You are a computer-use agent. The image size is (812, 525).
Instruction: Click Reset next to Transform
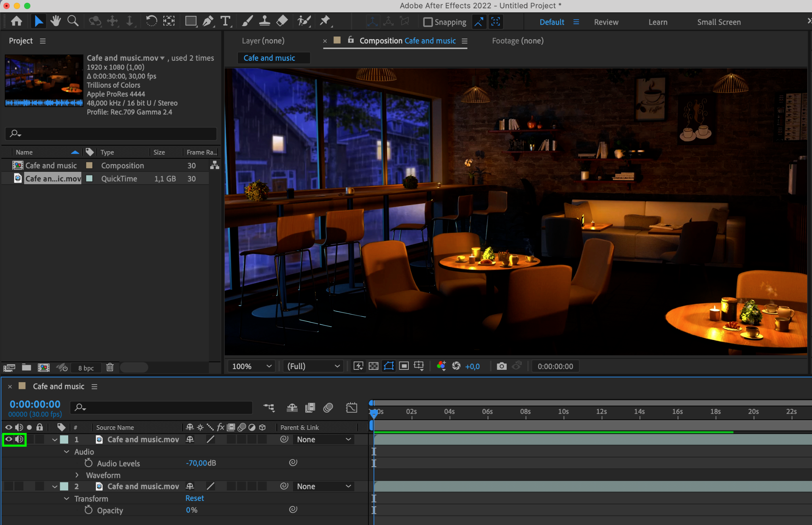195,498
